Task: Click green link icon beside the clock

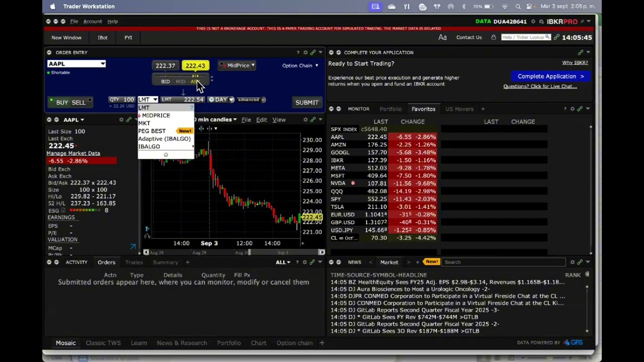Action: [x=556, y=37]
